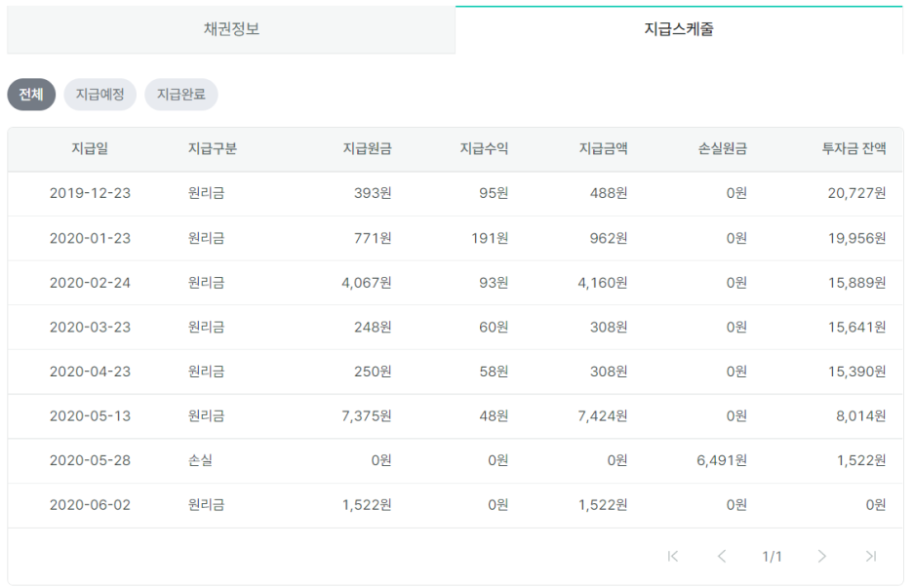
Task: Click the 7,424원 payment amount
Action: [x=602, y=416]
